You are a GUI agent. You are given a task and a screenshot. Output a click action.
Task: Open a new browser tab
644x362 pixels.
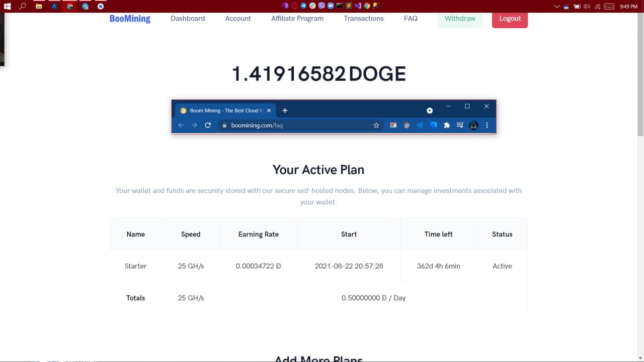click(x=285, y=111)
